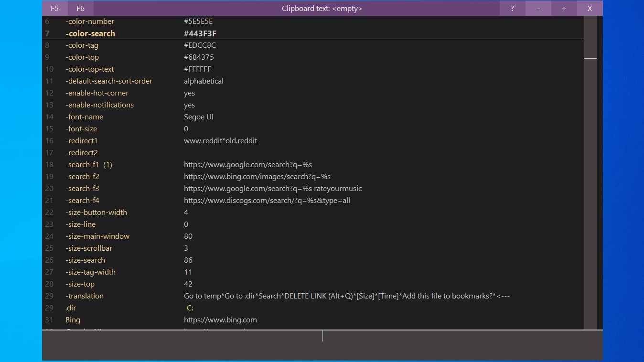Screen dimensions: 644x362
Task: Close the window with the X button
Action: tap(590, 8)
